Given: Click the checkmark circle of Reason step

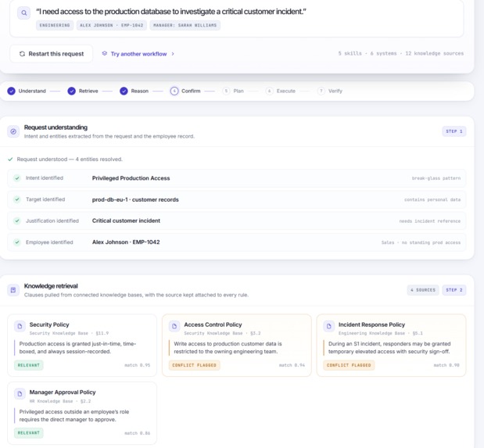Looking at the screenshot, I should [124, 91].
